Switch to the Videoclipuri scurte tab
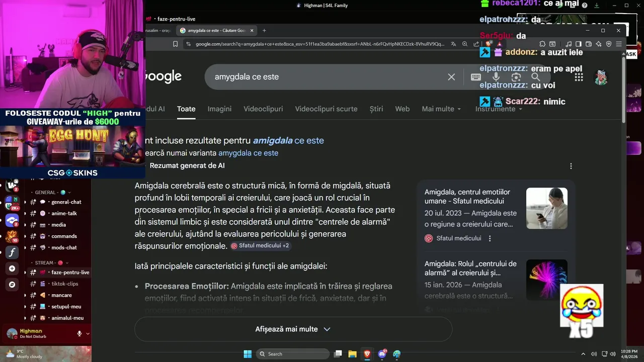The image size is (644, 362). click(x=326, y=109)
